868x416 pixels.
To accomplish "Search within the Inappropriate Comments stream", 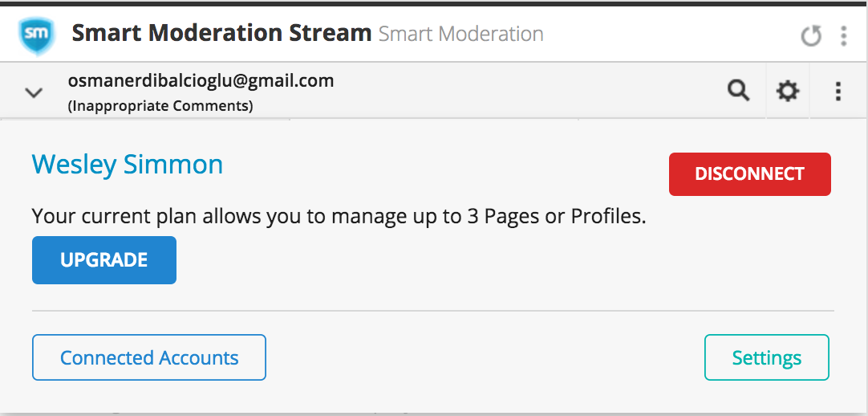I will tap(739, 90).
